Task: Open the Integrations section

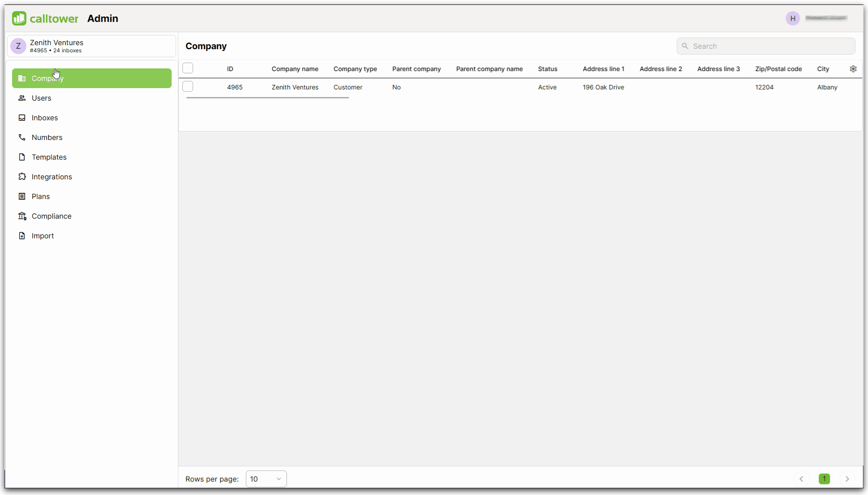Action: click(52, 177)
